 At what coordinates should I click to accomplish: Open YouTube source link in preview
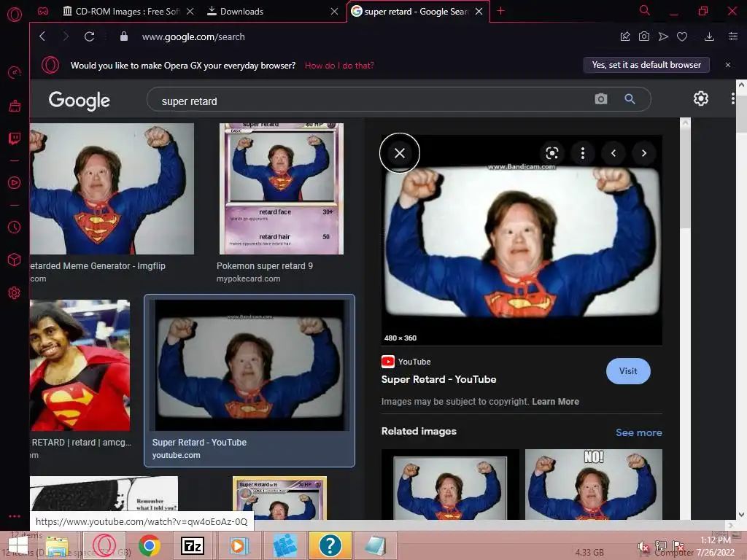(438, 379)
